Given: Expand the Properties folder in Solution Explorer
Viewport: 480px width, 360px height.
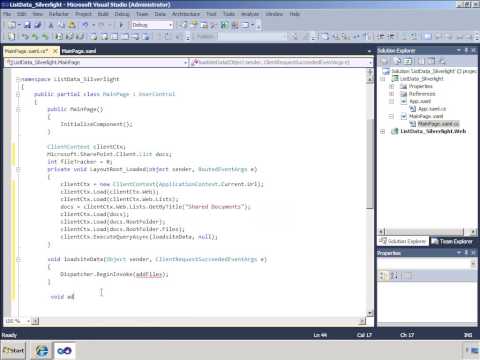Looking at the screenshot, I should pyautogui.click(x=391, y=86).
